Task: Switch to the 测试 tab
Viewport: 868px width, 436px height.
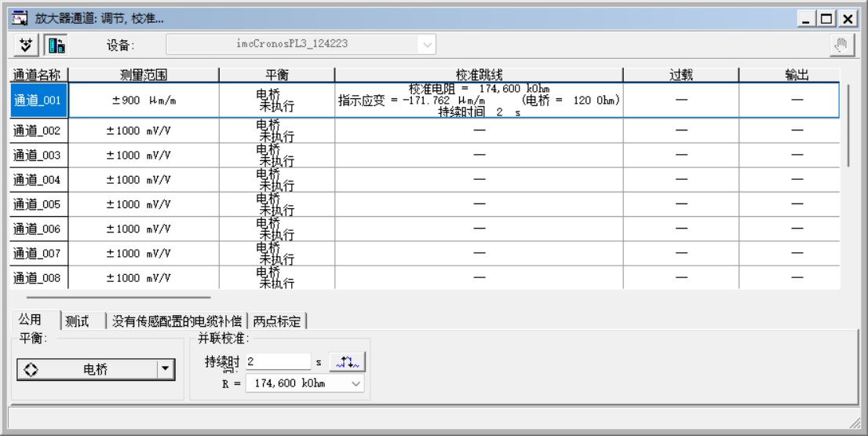Action: 78,321
